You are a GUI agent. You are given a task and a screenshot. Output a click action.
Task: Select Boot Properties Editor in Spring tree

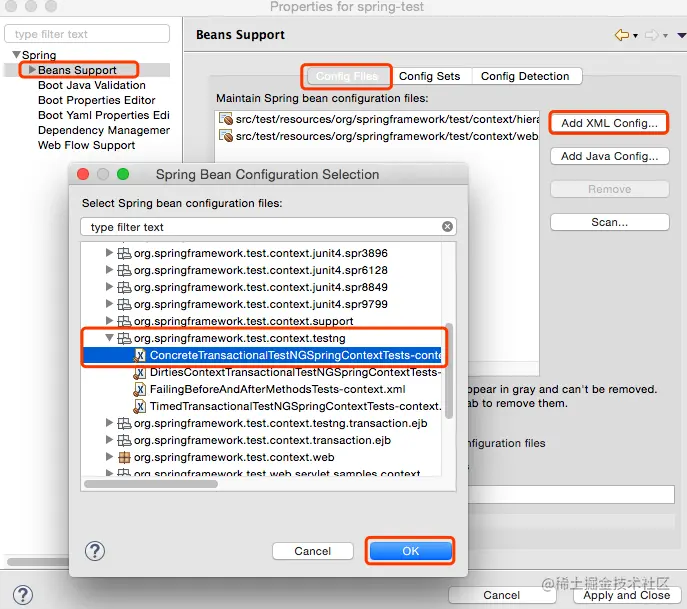click(96, 100)
